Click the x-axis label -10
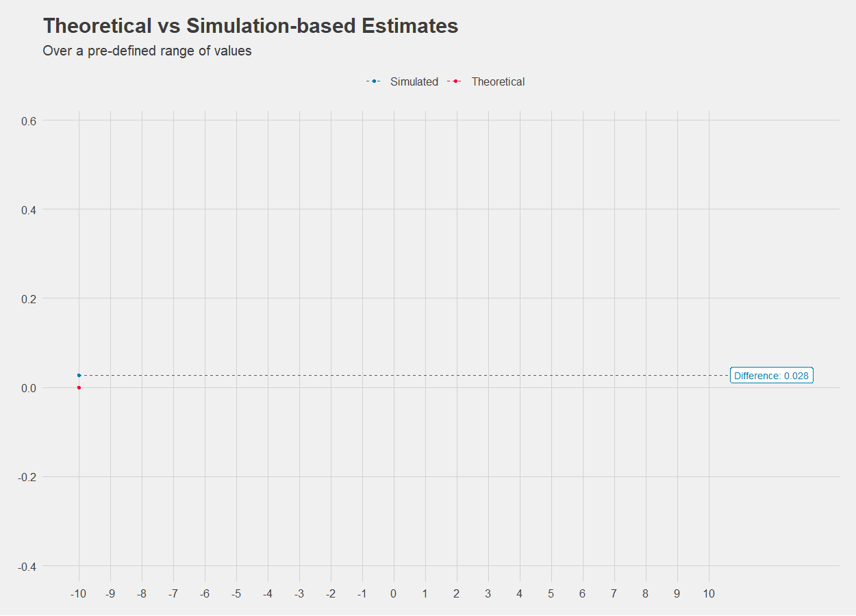The width and height of the screenshot is (856, 616). (79, 593)
